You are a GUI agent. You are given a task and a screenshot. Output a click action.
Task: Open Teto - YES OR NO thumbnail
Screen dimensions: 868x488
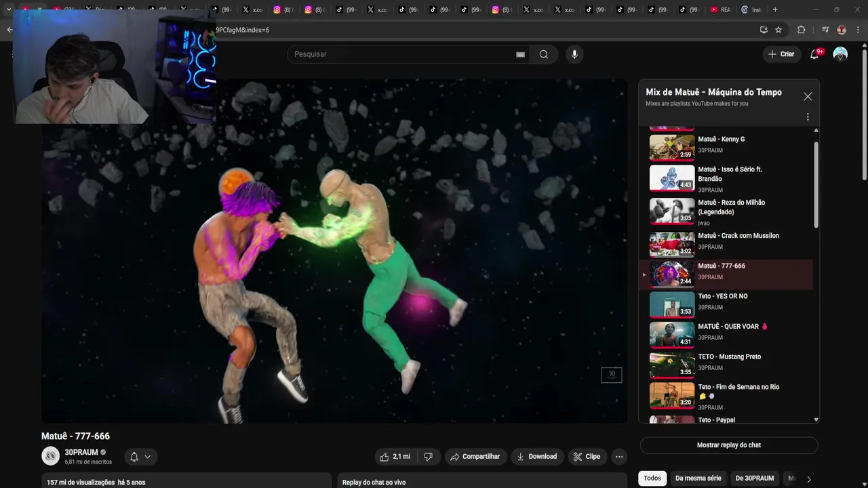(672, 304)
